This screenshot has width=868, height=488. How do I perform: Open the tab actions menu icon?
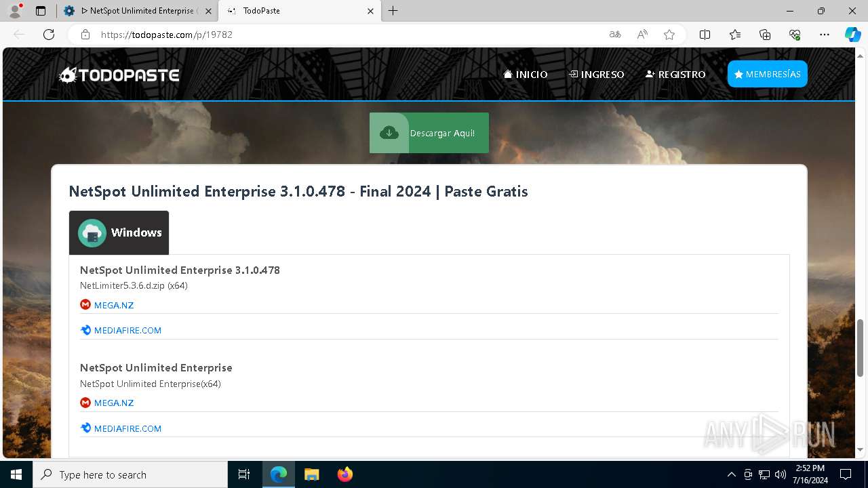pyautogui.click(x=41, y=11)
